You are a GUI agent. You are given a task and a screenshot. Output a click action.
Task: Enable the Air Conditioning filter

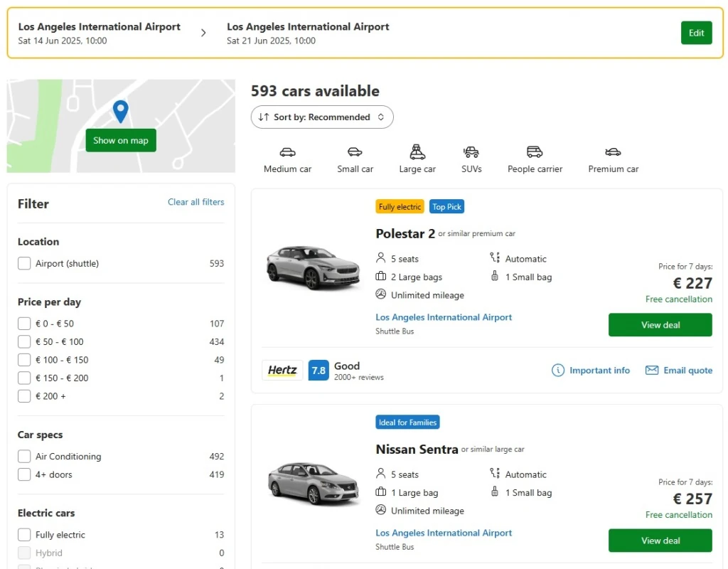pyautogui.click(x=23, y=456)
